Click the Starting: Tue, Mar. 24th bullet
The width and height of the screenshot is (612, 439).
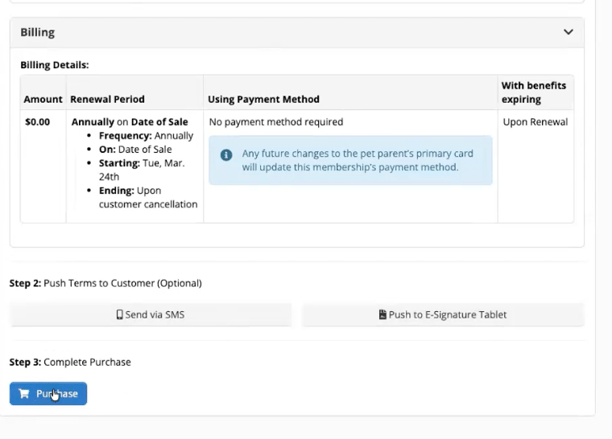tap(142, 170)
